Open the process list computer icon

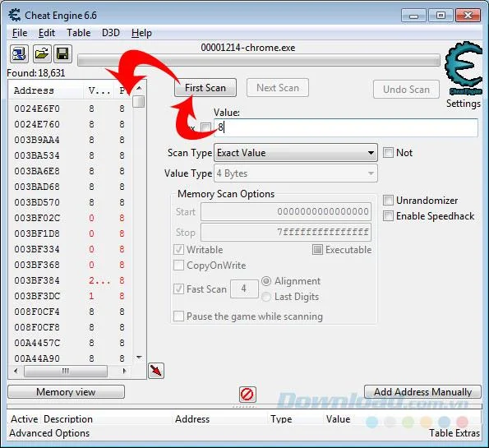[x=19, y=53]
